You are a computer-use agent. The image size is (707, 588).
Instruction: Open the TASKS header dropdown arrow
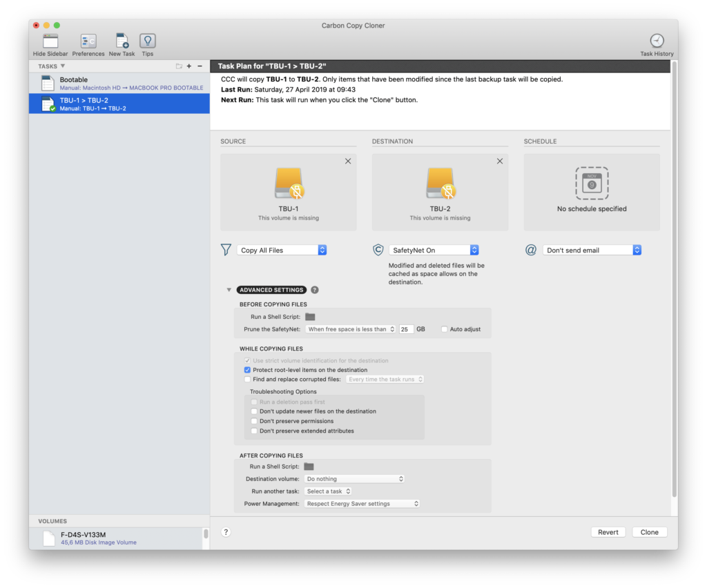(63, 66)
